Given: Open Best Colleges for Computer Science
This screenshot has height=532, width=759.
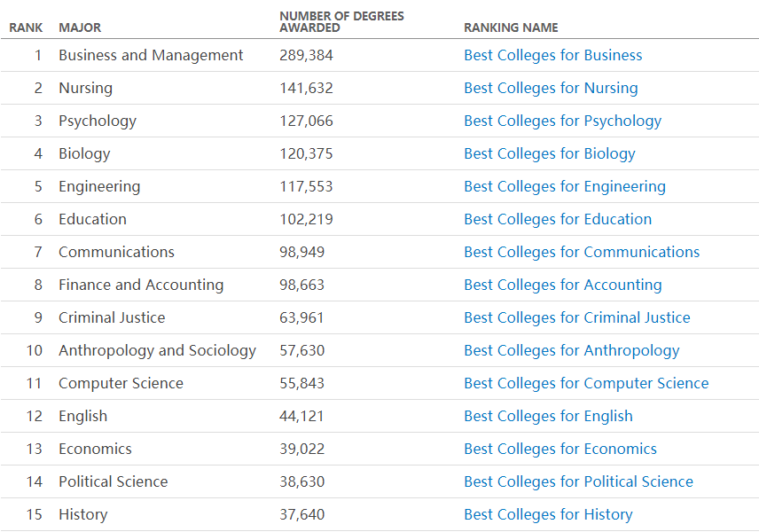Looking at the screenshot, I should point(586,383).
